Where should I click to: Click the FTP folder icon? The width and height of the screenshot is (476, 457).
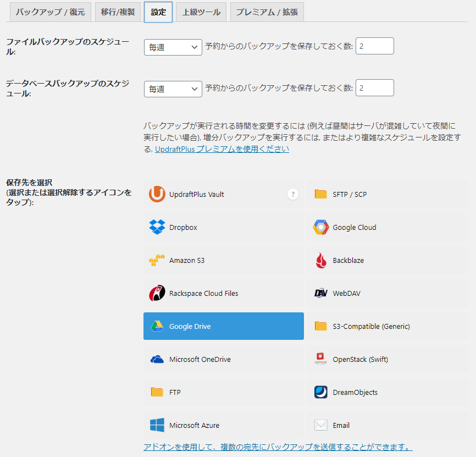point(157,392)
